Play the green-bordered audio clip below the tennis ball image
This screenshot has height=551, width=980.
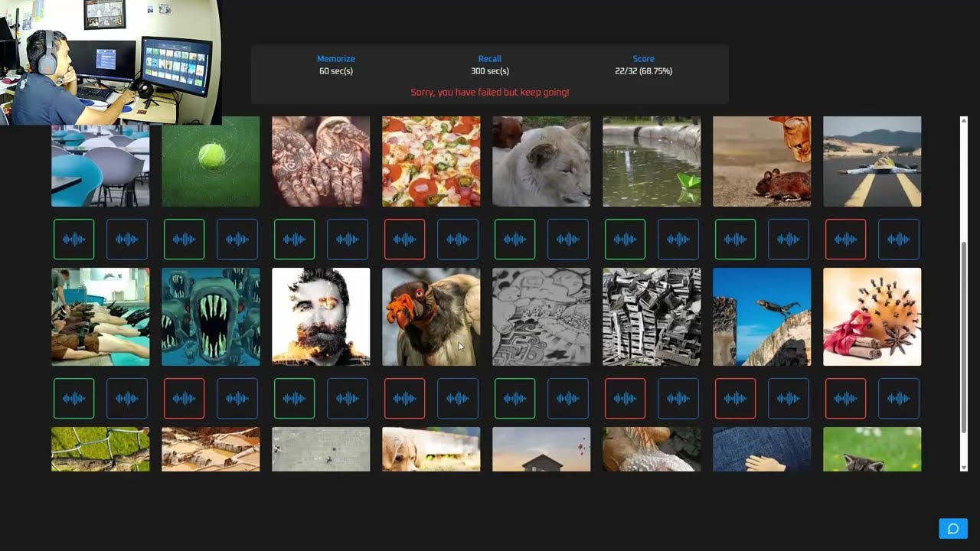pyautogui.click(x=184, y=240)
